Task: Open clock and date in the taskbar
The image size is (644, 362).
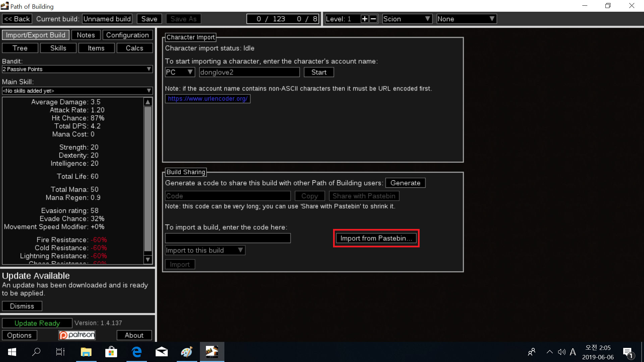Action: (598, 352)
